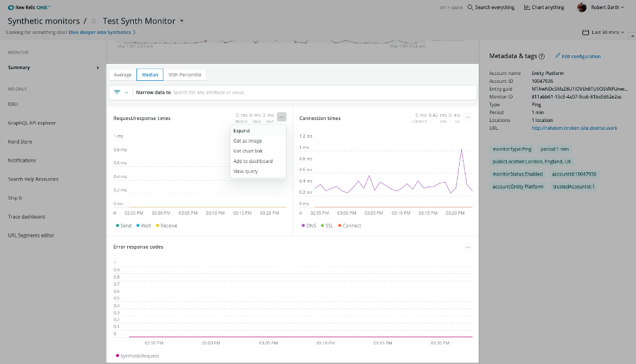Viewport: 636px width, 364px height.
Task: Click the Robert Barth user avatar
Action: click(x=582, y=7)
